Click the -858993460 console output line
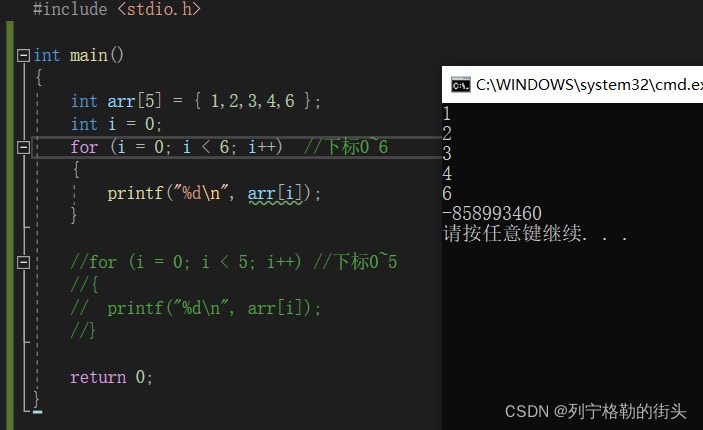The image size is (703, 430). pyautogui.click(x=492, y=213)
